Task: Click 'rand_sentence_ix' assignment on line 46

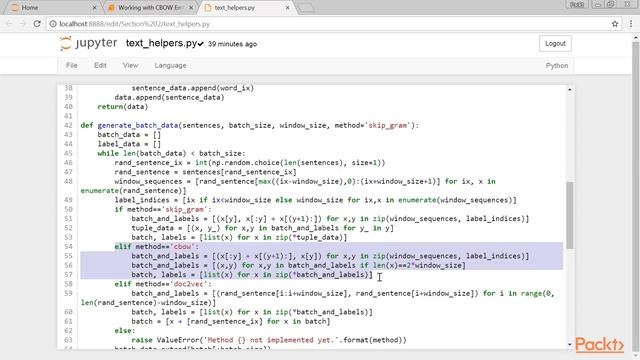Action: 249,163
